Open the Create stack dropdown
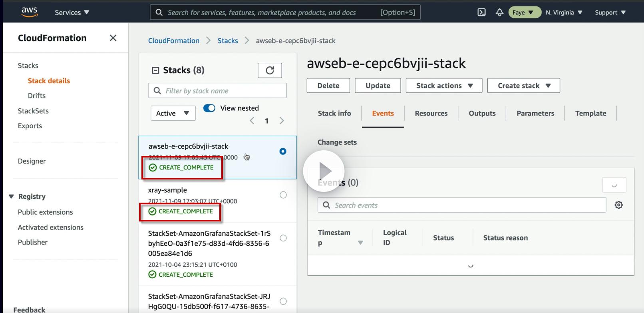 point(523,86)
